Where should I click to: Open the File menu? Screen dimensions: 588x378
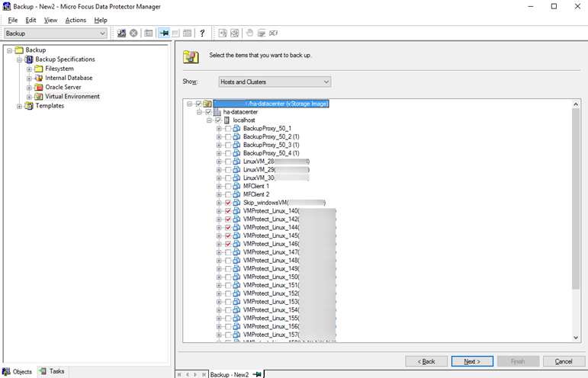[13, 21]
